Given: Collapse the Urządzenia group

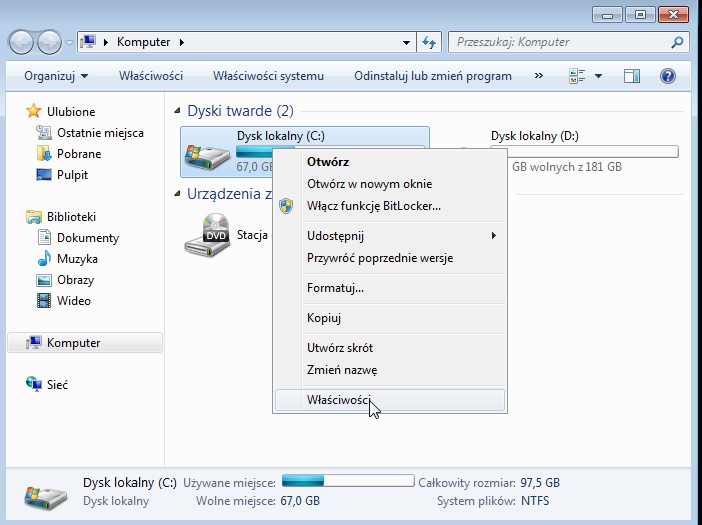Looking at the screenshot, I should coord(177,193).
